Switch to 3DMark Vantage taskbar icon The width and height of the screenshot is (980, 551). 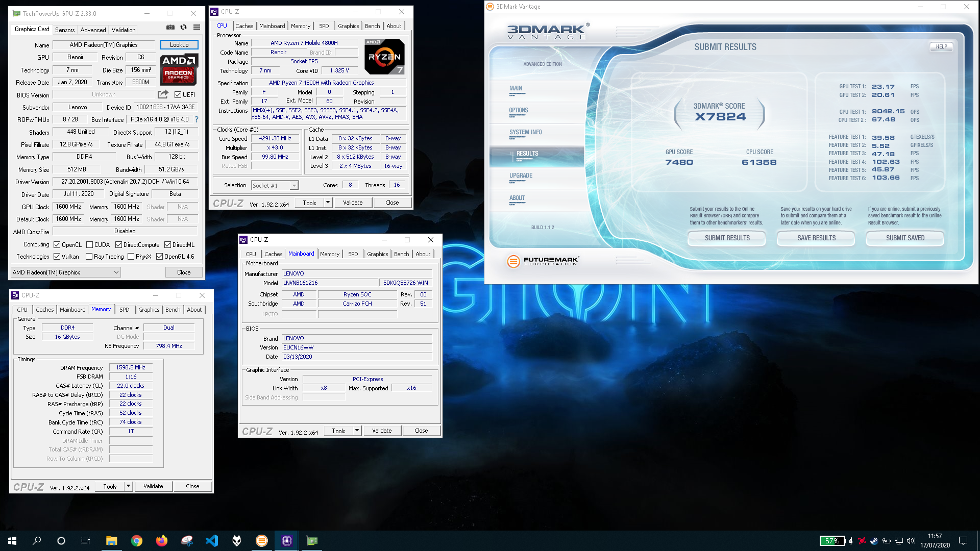pyautogui.click(x=262, y=541)
